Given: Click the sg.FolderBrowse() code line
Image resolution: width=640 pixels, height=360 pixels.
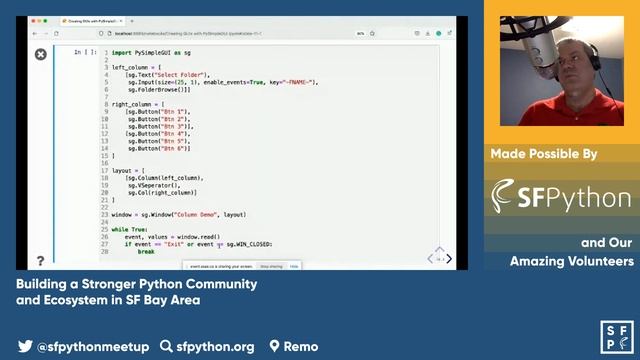Looking at the screenshot, I should tap(159, 89).
